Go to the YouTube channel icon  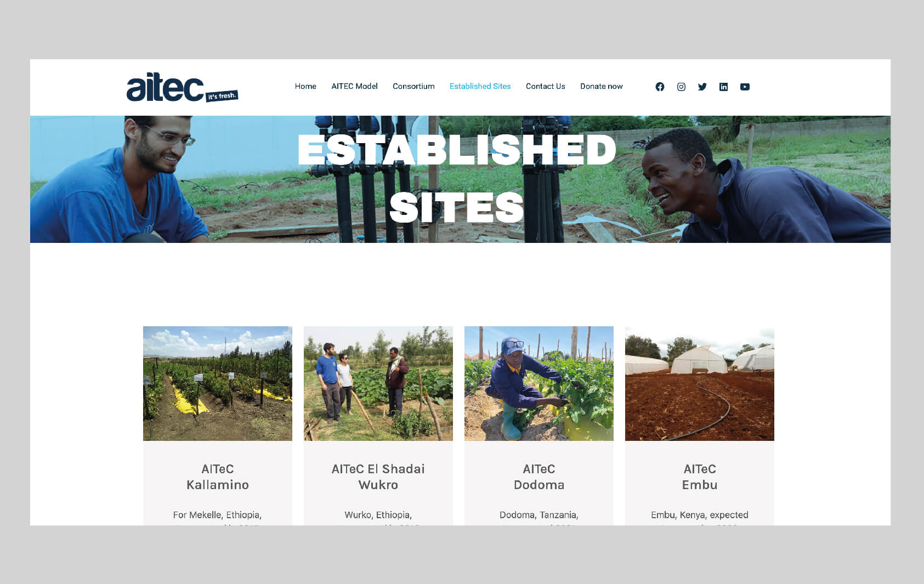click(745, 87)
